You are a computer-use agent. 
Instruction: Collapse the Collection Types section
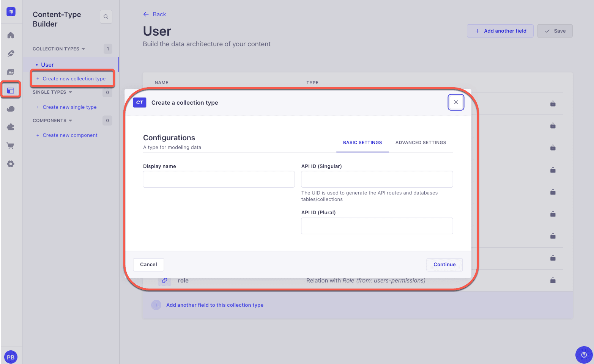[59, 49]
